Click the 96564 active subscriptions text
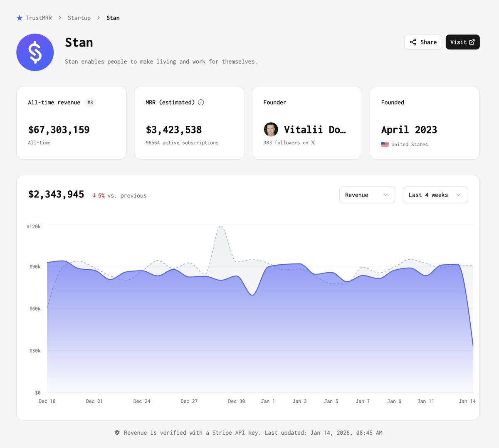 pyautogui.click(x=182, y=143)
